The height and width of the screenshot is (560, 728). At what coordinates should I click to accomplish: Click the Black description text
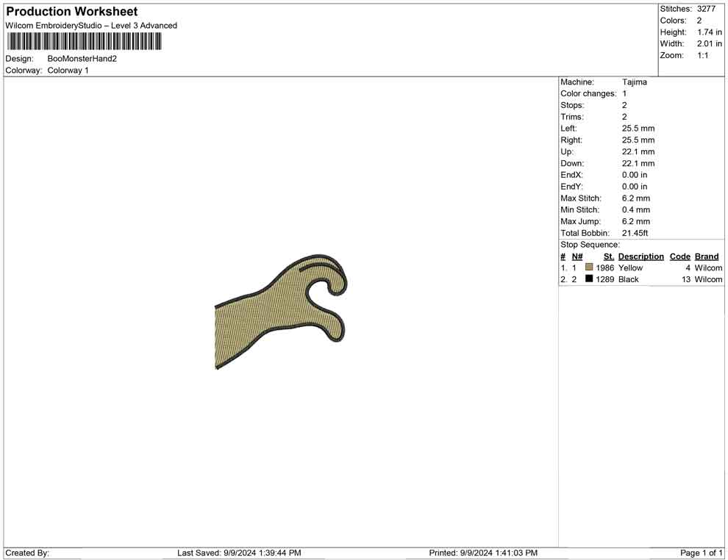click(628, 279)
